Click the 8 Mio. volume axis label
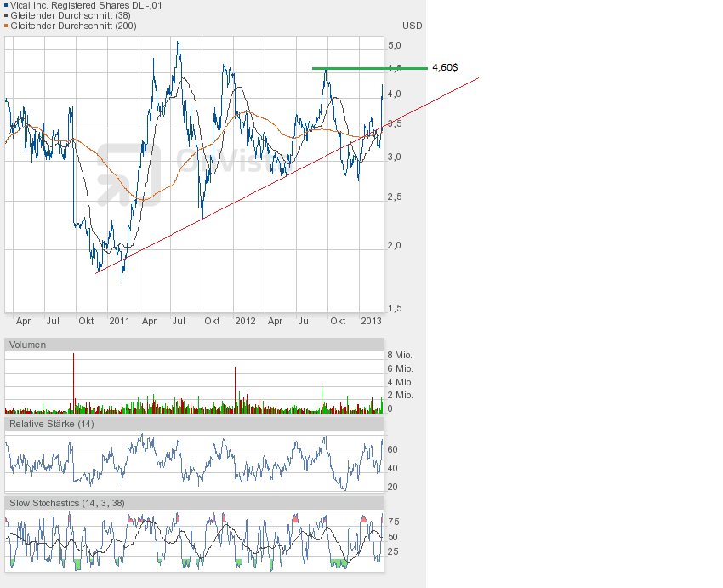Image resolution: width=723 pixels, height=588 pixels. pyautogui.click(x=400, y=355)
